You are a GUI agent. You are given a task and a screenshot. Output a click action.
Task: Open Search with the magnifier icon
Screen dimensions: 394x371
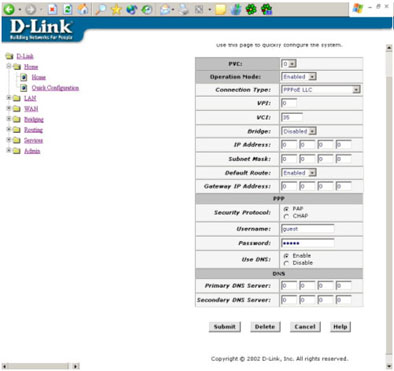[x=100, y=9]
